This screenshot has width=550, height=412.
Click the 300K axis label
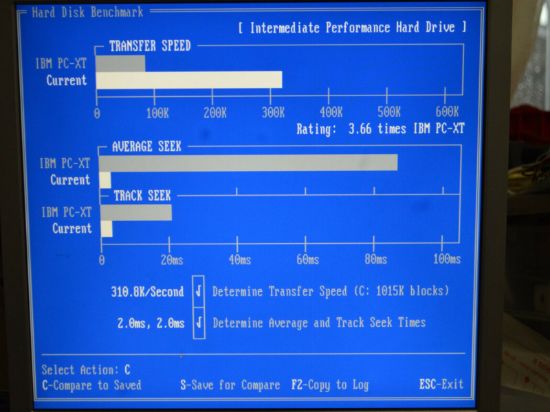coord(273,113)
